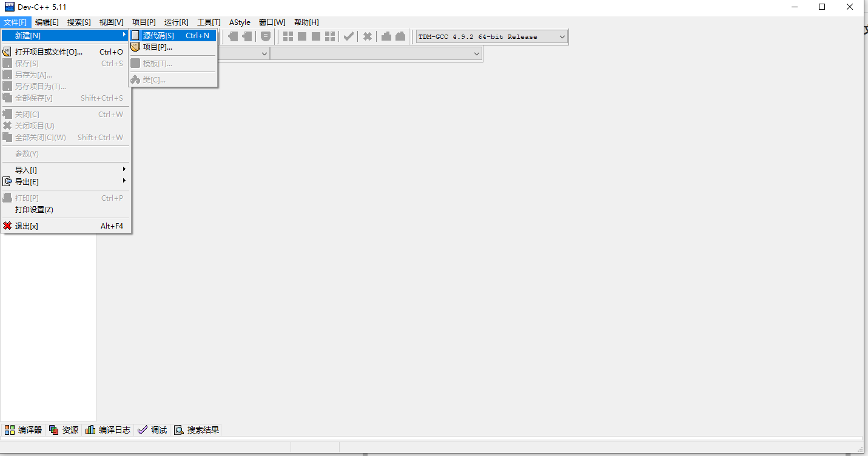Maximize the Dev-C++ window
Image resolution: width=868 pixels, height=456 pixels.
click(x=822, y=7)
